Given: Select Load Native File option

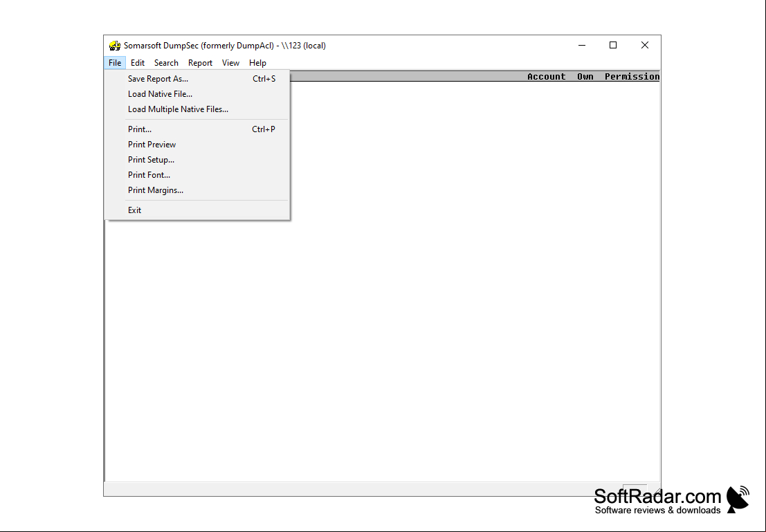Looking at the screenshot, I should click(x=197, y=94).
